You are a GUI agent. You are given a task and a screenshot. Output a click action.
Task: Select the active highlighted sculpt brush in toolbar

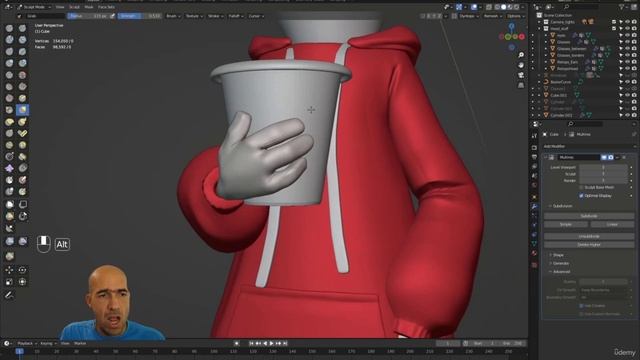pyautogui.click(x=22, y=110)
